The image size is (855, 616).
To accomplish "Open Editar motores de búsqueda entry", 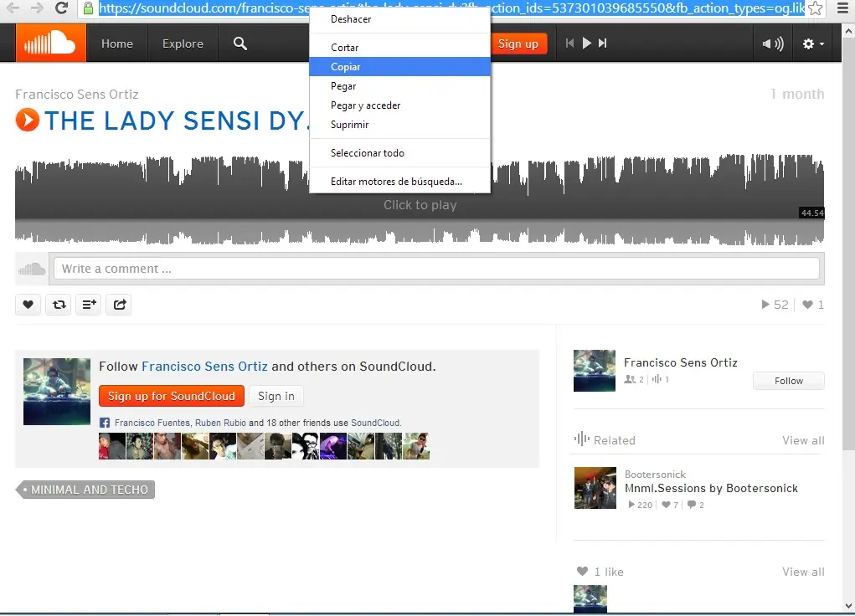I will pyautogui.click(x=399, y=182).
